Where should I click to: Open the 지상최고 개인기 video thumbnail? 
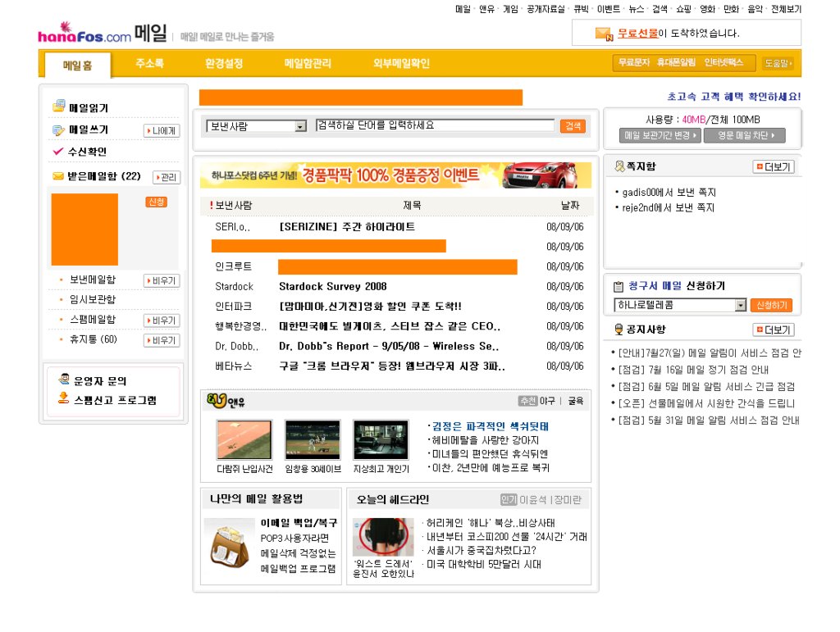381,440
